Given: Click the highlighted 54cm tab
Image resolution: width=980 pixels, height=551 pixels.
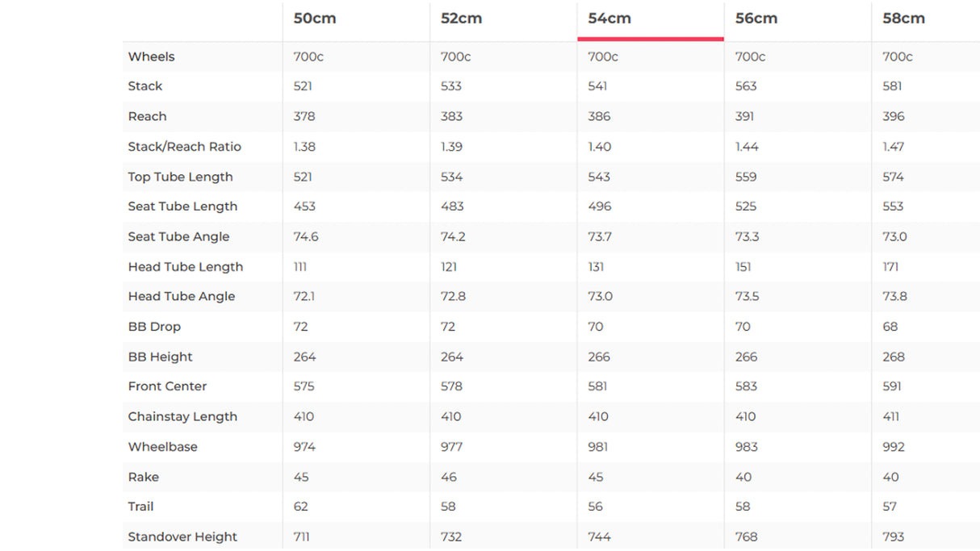Looking at the screenshot, I should click(609, 19).
